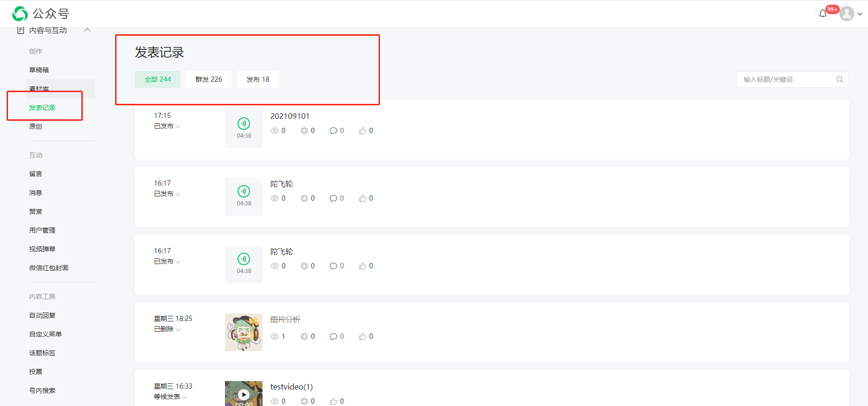Click the search magnifier icon
The image size is (868, 406).
[840, 79]
